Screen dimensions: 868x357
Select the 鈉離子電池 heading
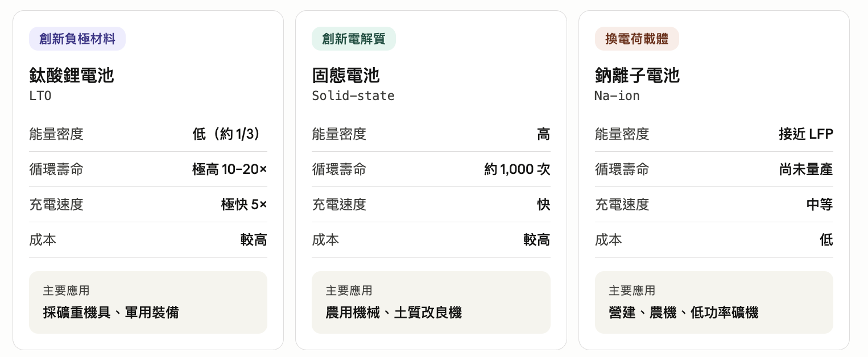pos(637,75)
